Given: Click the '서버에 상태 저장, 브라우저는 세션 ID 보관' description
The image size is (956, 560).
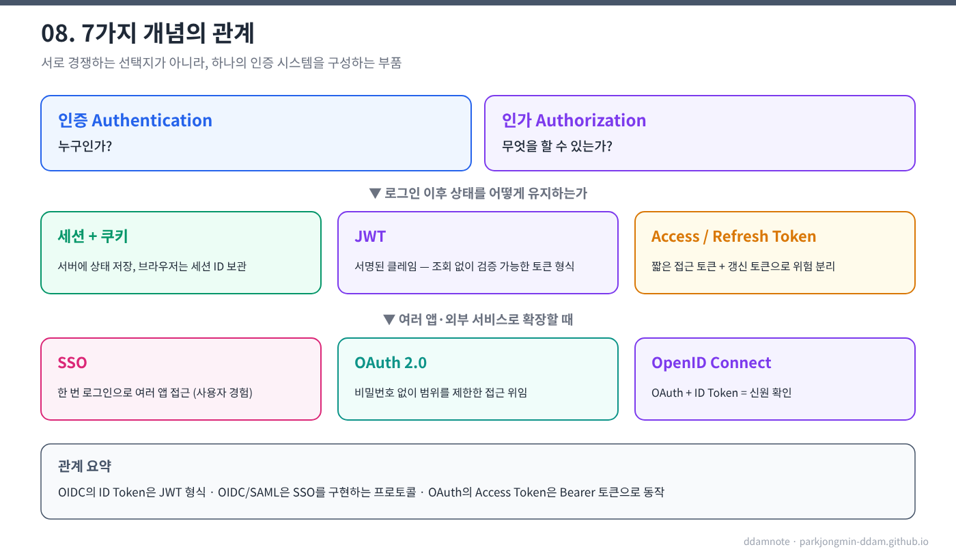Looking at the screenshot, I should 152,266.
